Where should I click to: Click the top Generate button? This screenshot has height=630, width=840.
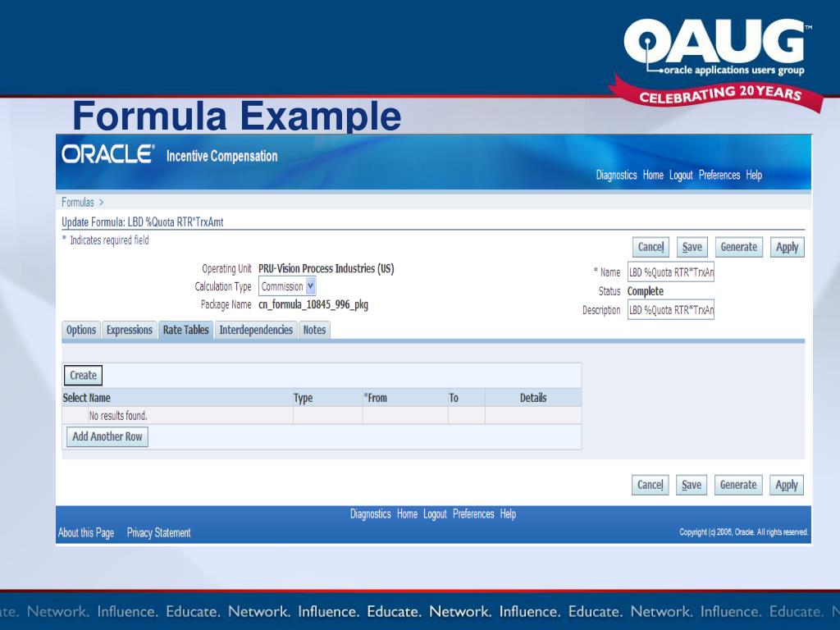coord(739,247)
